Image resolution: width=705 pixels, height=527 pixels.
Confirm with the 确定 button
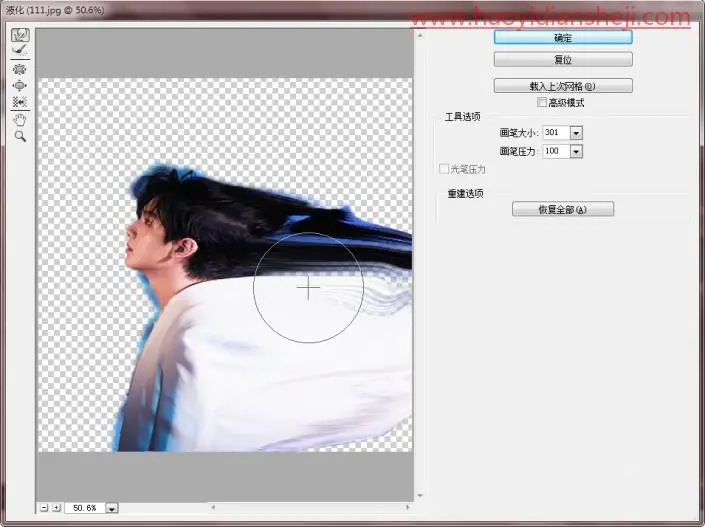pyautogui.click(x=563, y=38)
